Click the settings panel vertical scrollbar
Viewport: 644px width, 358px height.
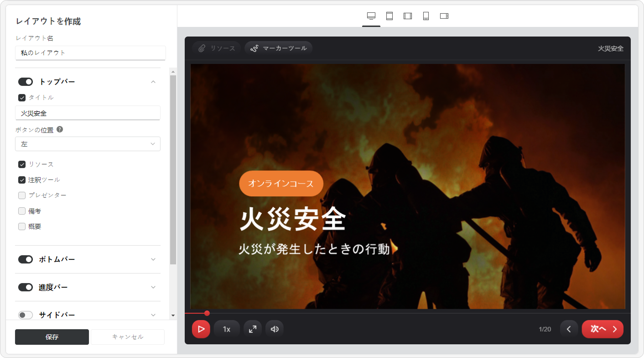pyautogui.click(x=173, y=169)
